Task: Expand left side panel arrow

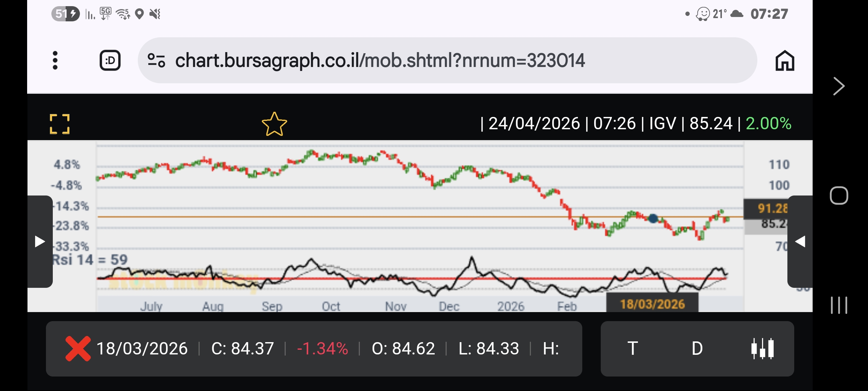Action: [x=40, y=241]
